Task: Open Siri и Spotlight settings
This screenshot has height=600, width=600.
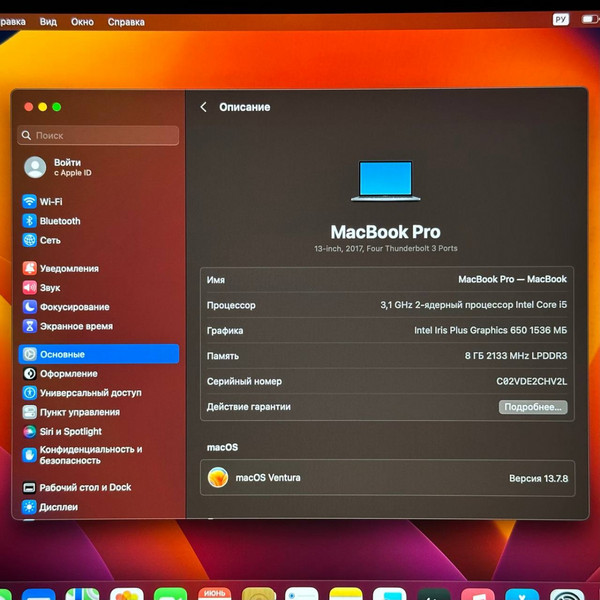Action: point(62,431)
